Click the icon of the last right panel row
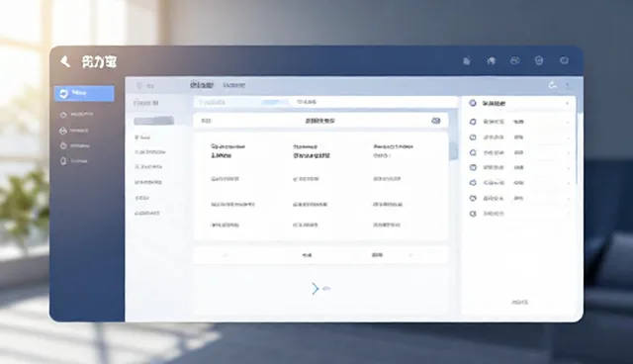Viewport: 633px width, 364px height. pos(473,214)
